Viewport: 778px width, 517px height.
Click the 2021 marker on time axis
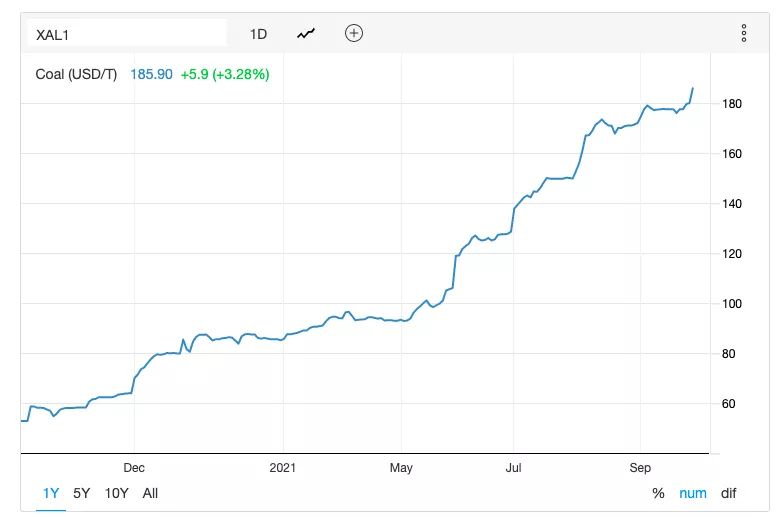tap(283, 467)
